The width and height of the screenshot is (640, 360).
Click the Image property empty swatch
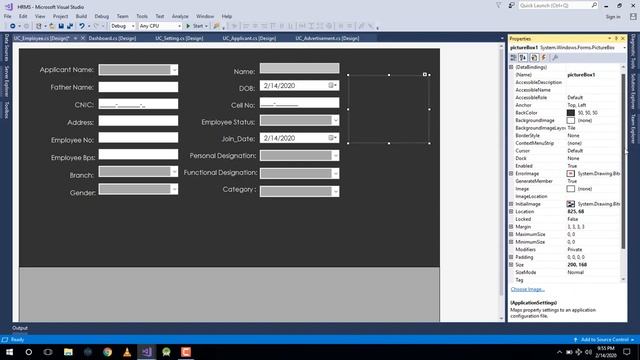(571, 189)
